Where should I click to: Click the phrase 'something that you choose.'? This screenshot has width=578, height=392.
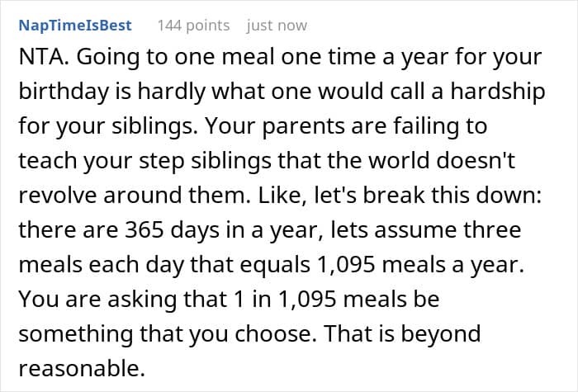(168, 333)
